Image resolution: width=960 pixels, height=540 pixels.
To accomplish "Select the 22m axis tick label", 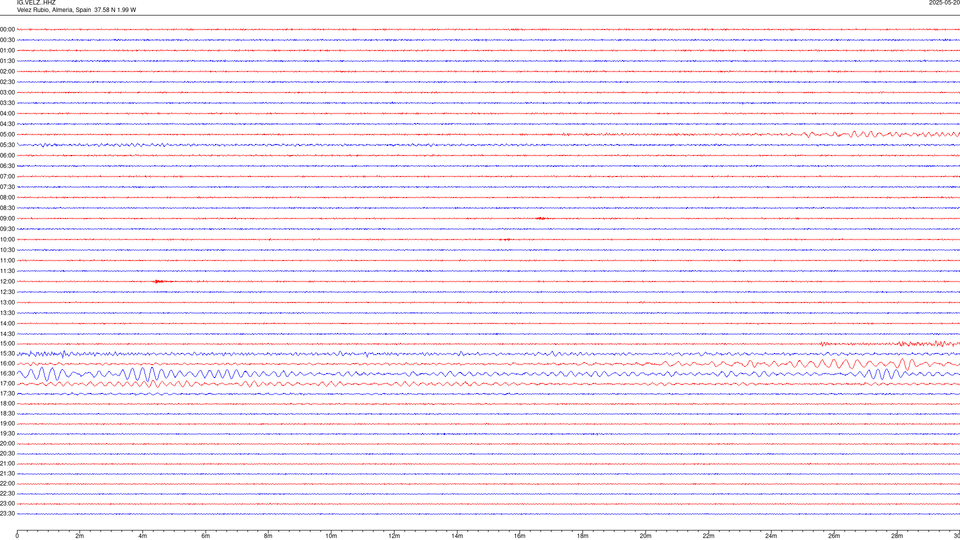I will click(708, 536).
